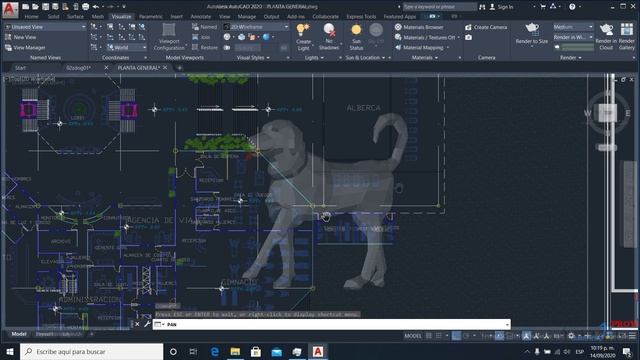Switch to the 02cdog01 drawing tab

click(78, 68)
